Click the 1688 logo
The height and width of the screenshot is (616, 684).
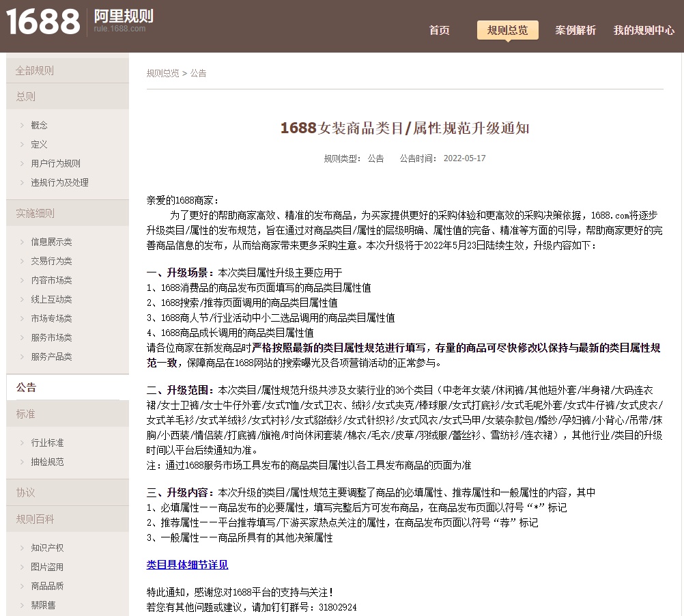[43, 22]
